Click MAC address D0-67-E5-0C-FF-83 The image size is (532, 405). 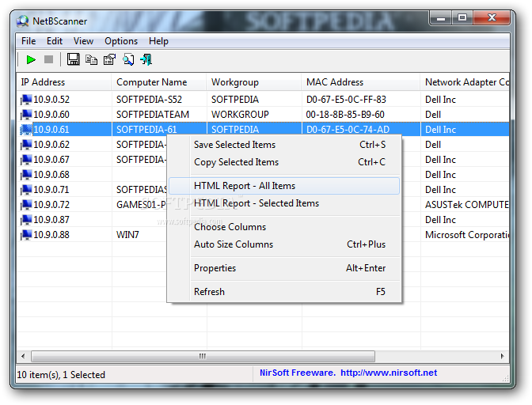pyautogui.click(x=346, y=100)
